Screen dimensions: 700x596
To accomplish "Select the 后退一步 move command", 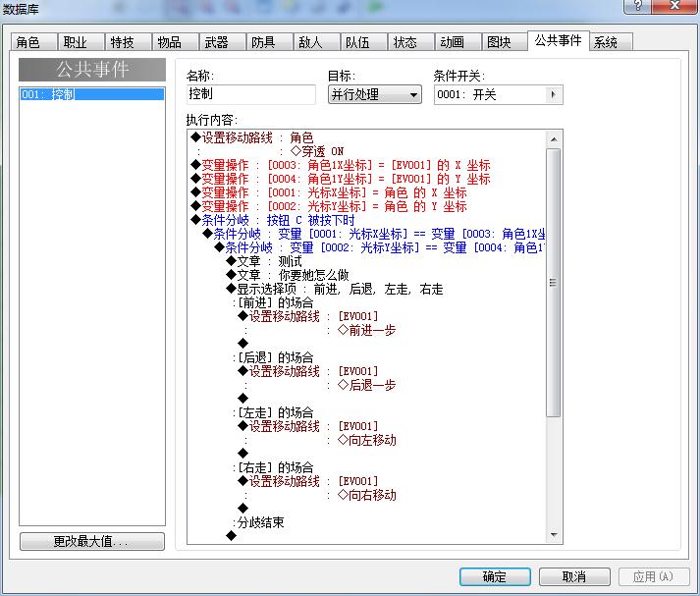I will pyautogui.click(x=367, y=385).
